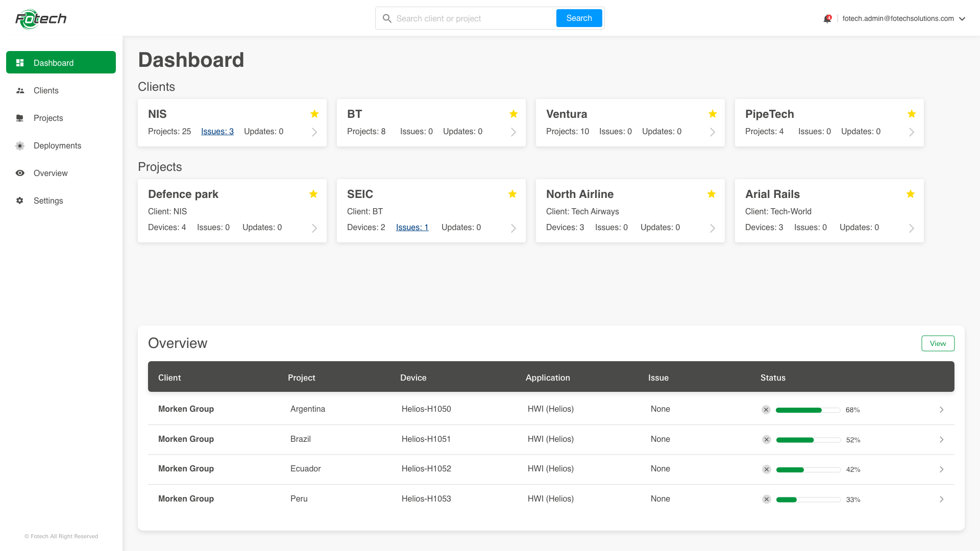Toggle favorite star on SEIC project
Image resolution: width=980 pixels, height=551 pixels.
tap(512, 194)
